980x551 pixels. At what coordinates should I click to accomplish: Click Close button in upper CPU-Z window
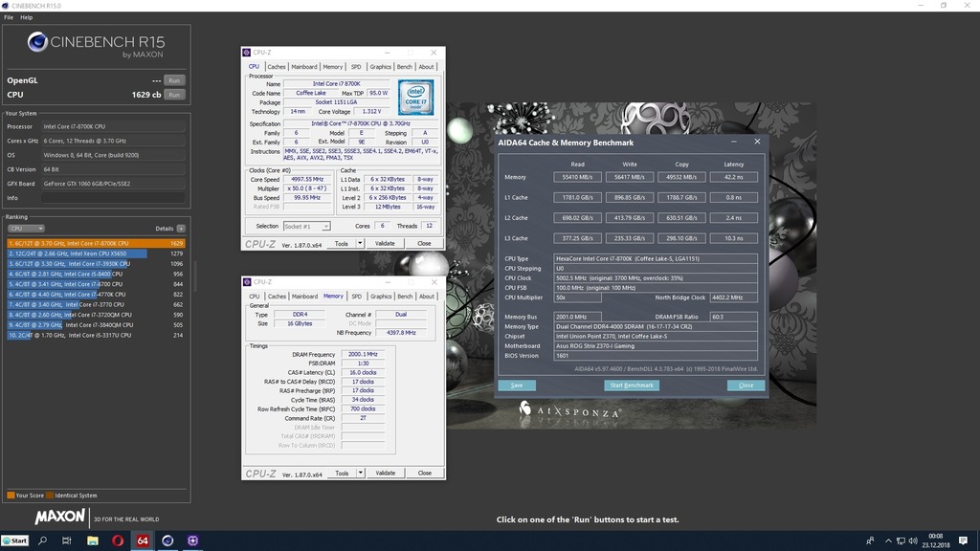point(424,244)
